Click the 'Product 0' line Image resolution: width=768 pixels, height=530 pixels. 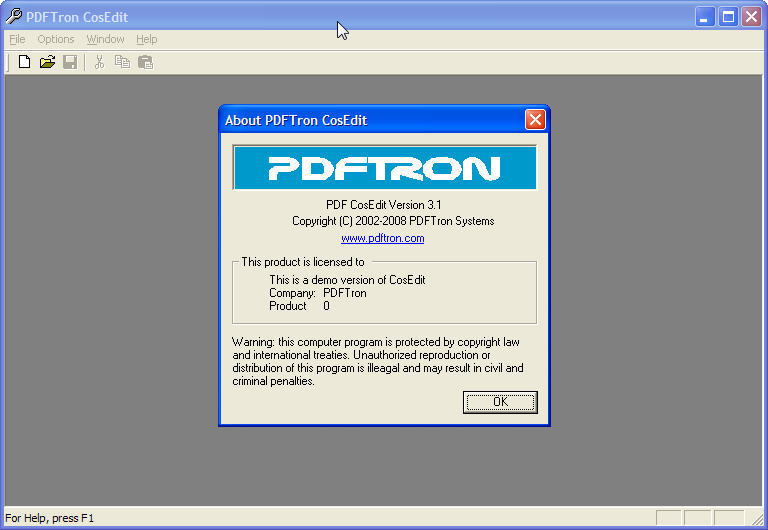coord(299,306)
